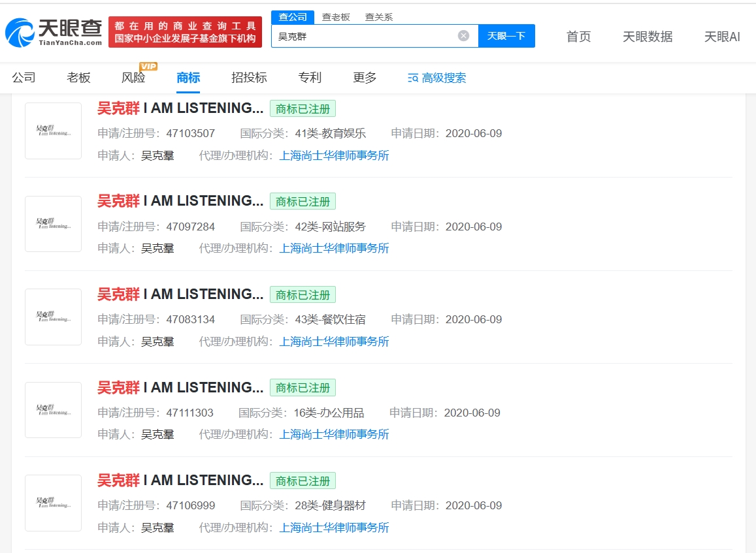Screen dimensions: 756x553
Task: Click applicant 吴克羣 in the 47103507 row
Action: tap(157, 155)
